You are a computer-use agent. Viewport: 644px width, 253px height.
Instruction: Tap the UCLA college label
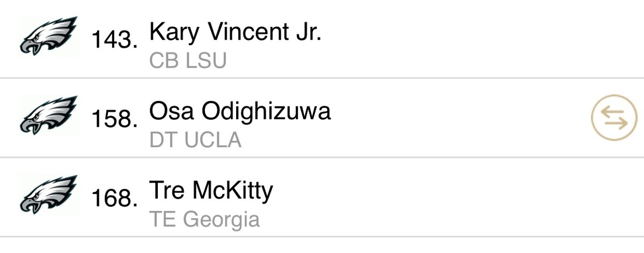point(213,140)
